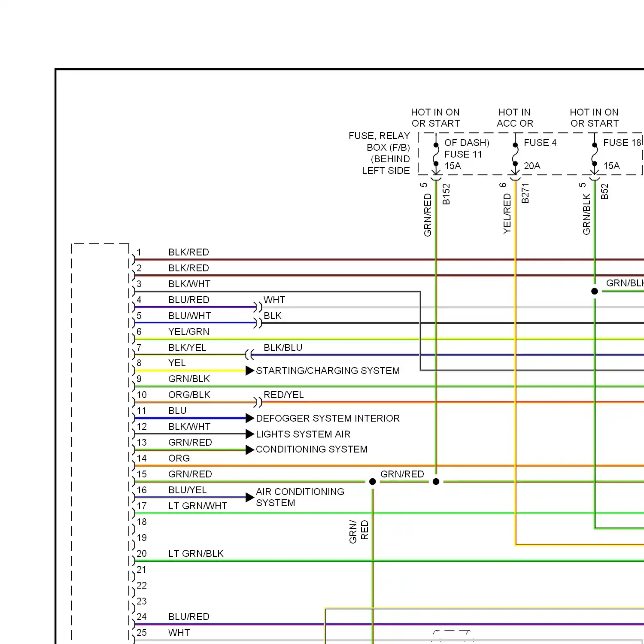The image size is (644, 644).
Task: Click pin 20 LT GRN/BLK wire label
Action: pos(196,553)
